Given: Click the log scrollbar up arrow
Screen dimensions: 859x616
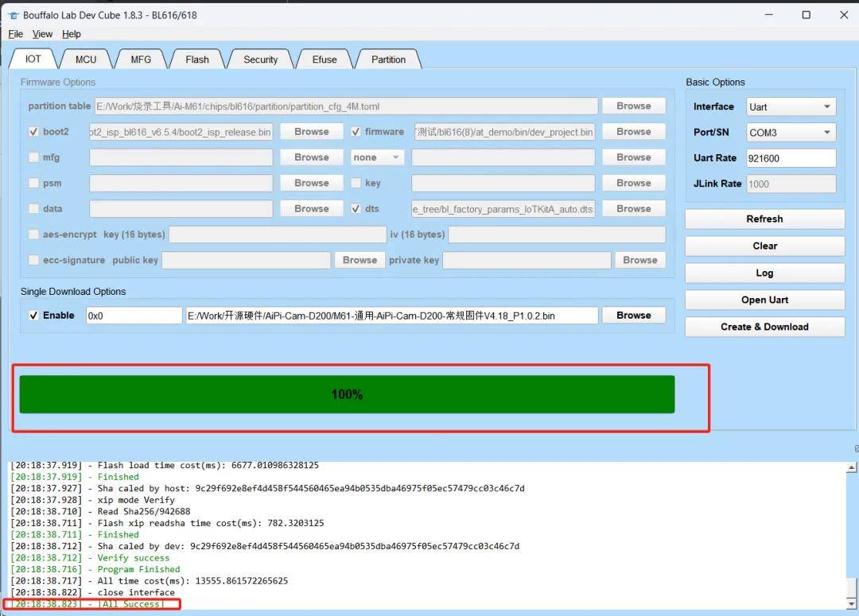Looking at the screenshot, I should (x=851, y=467).
